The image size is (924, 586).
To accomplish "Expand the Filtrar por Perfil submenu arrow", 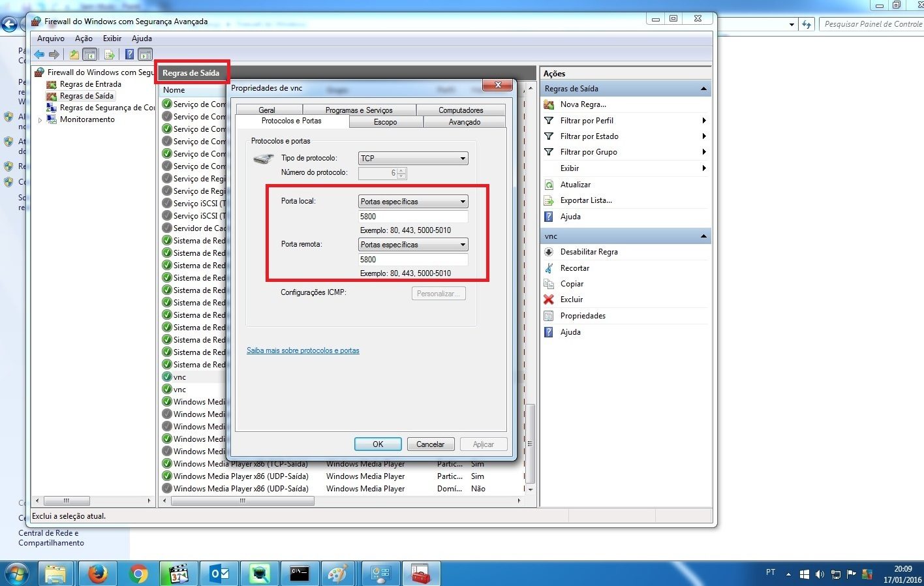I will [x=704, y=121].
